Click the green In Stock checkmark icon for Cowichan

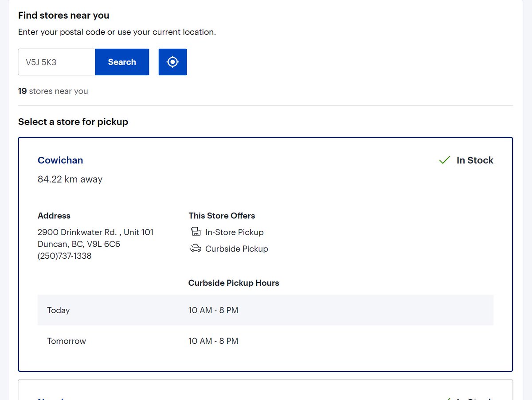[x=445, y=160]
